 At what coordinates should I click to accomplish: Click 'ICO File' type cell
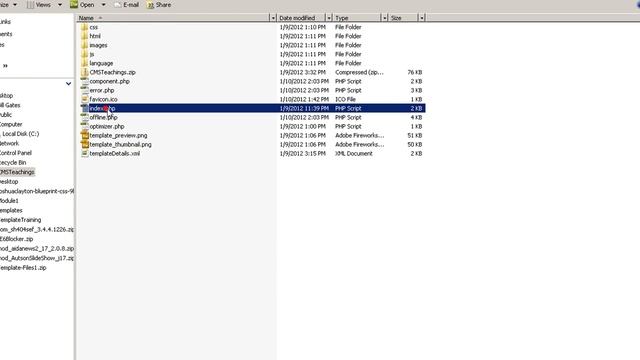pos(345,99)
